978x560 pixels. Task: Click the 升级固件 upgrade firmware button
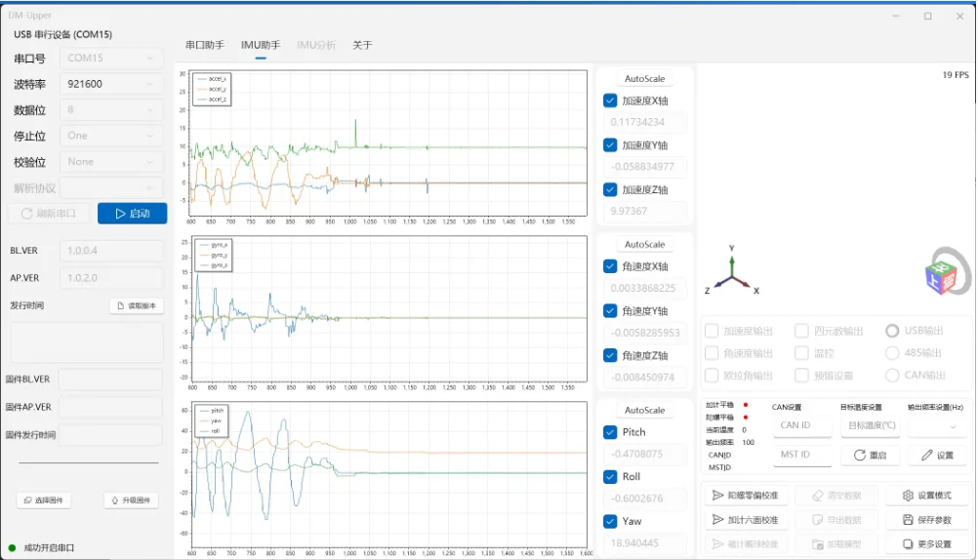[x=131, y=500]
